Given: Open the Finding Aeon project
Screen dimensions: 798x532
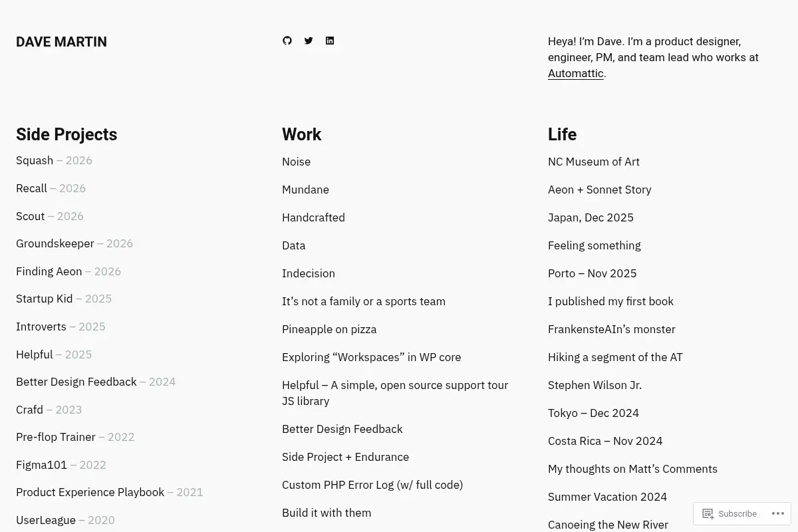Looking at the screenshot, I should coord(49,271).
